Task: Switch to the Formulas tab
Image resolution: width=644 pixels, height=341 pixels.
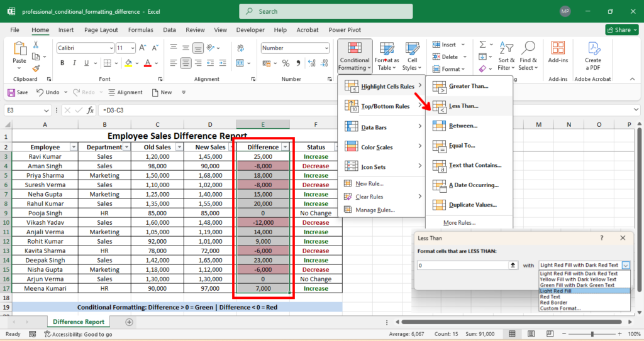Action: click(140, 30)
